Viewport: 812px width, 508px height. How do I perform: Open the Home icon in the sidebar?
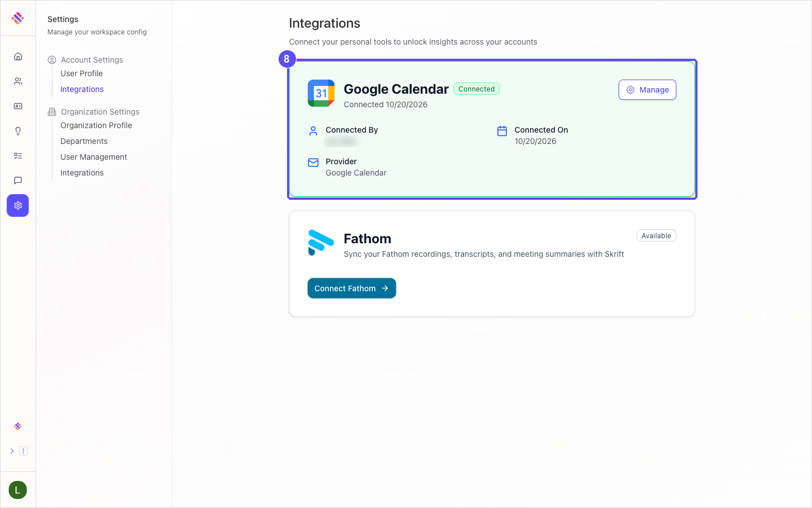click(18, 56)
